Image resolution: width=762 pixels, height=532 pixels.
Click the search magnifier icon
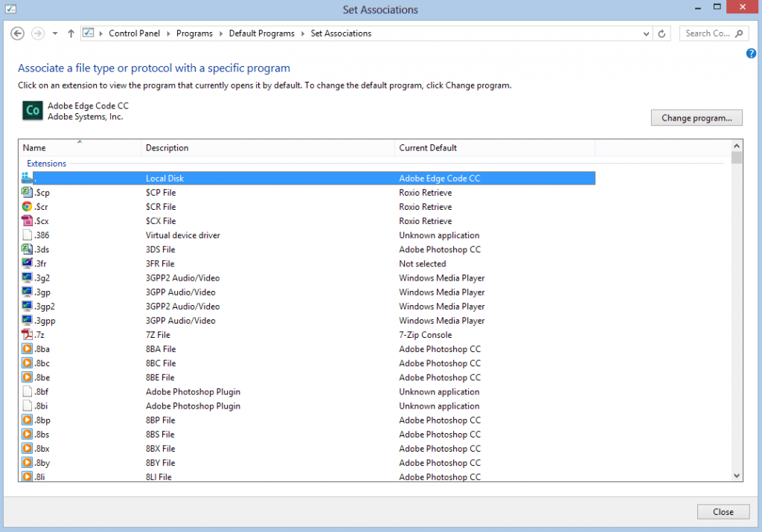[739, 33]
